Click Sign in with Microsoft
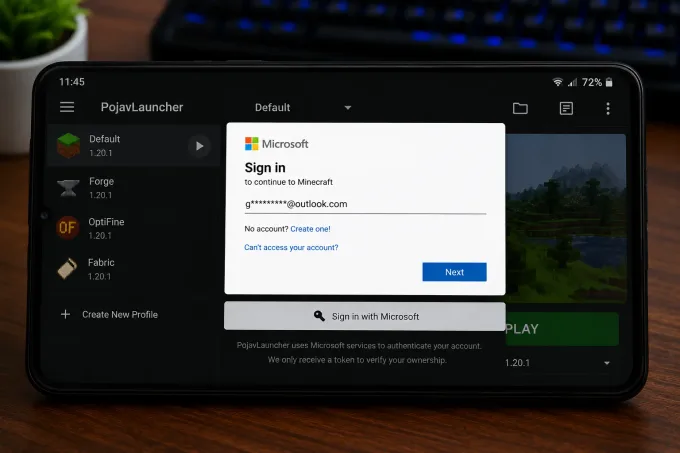The height and width of the screenshot is (453, 680). click(365, 316)
